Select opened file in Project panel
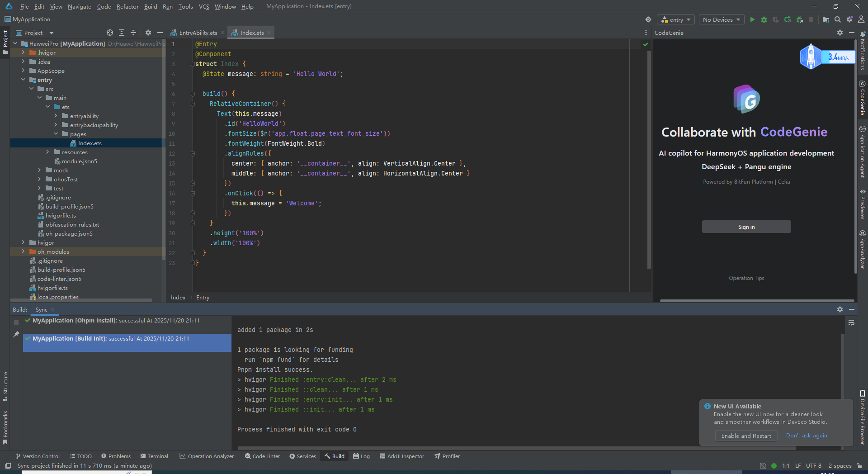868x474 pixels. (110, 33)
